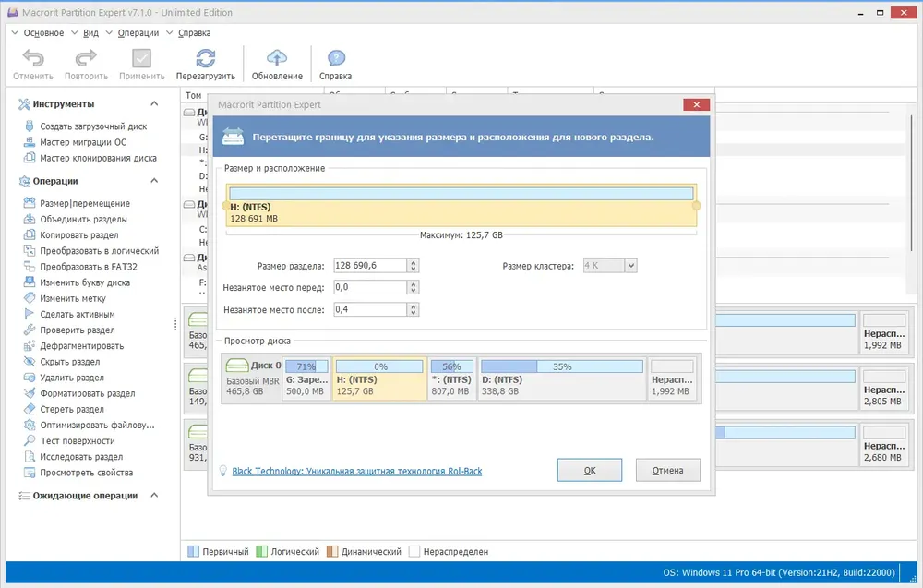
Task: Click the right resize handle of partition H bar
Action: pyautogui.click(x=696, y=206)
